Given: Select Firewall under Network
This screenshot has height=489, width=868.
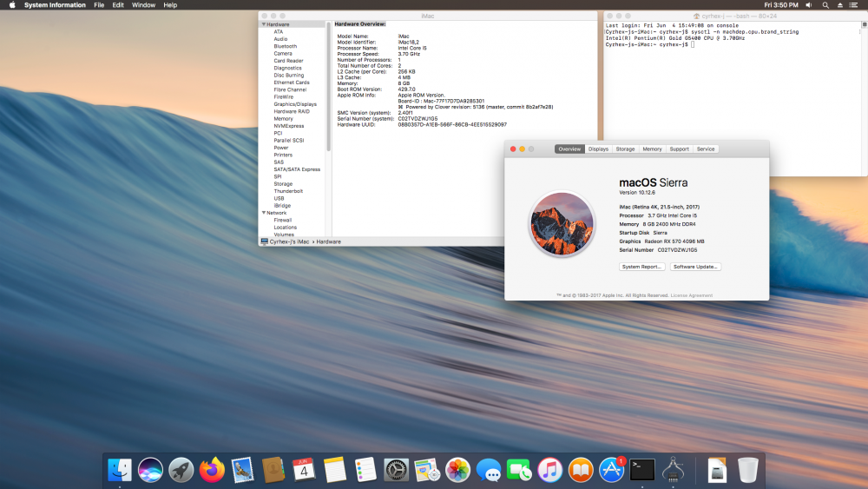Looking at the screenshot, I should (282, 220).
